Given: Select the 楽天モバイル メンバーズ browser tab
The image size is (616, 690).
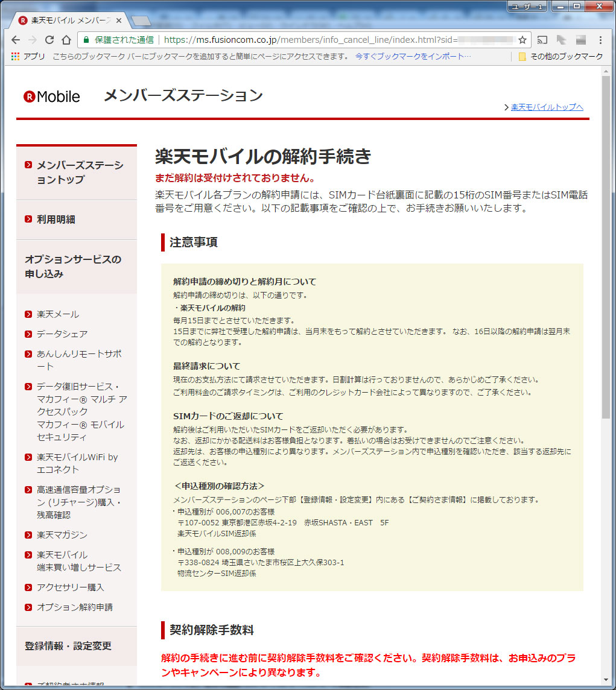Looking at the screenshot, I should [66, 21].
